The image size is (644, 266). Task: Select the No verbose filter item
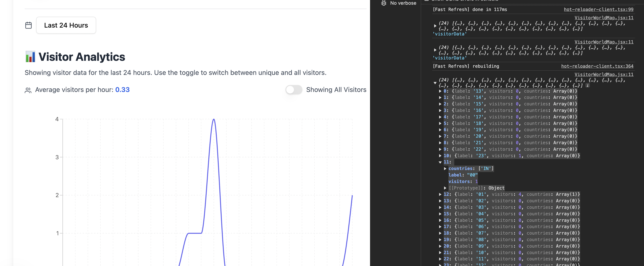(x=403, y=3)
